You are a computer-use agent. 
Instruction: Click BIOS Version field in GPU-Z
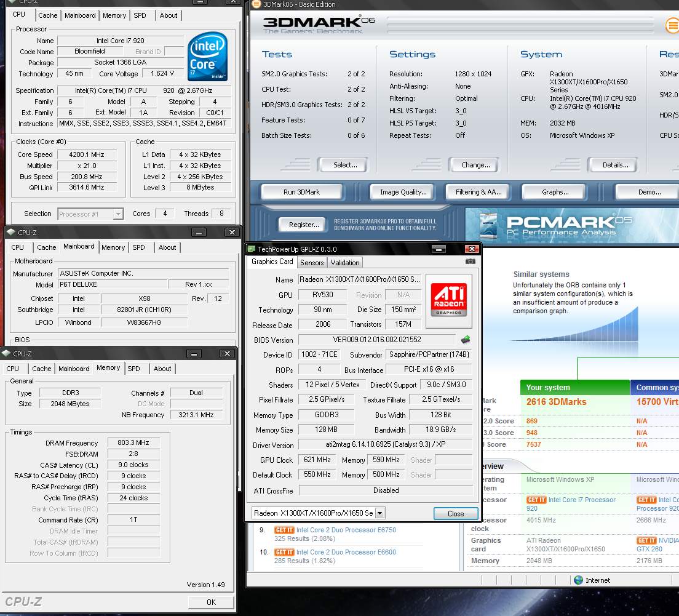coord(377,340)
